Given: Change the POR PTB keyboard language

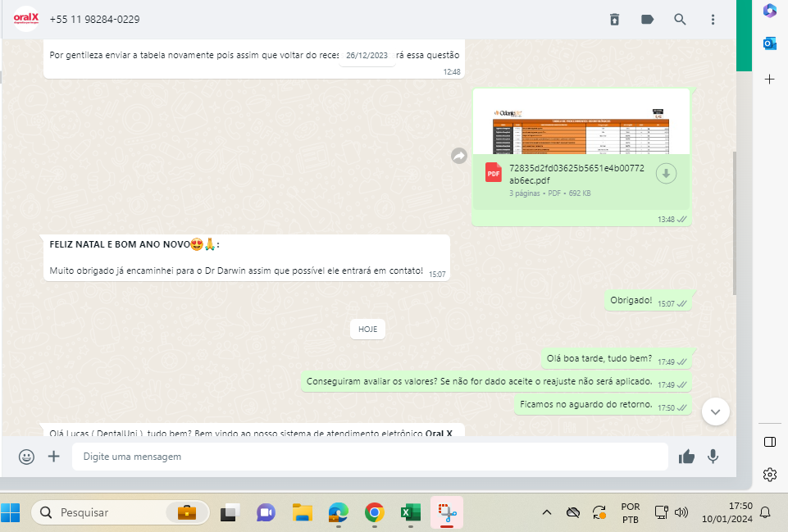Looking at the screenshot, I should (631, 513).
